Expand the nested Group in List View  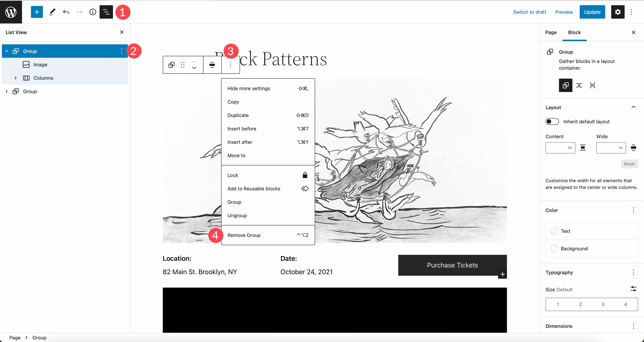(x=6, y=91)
